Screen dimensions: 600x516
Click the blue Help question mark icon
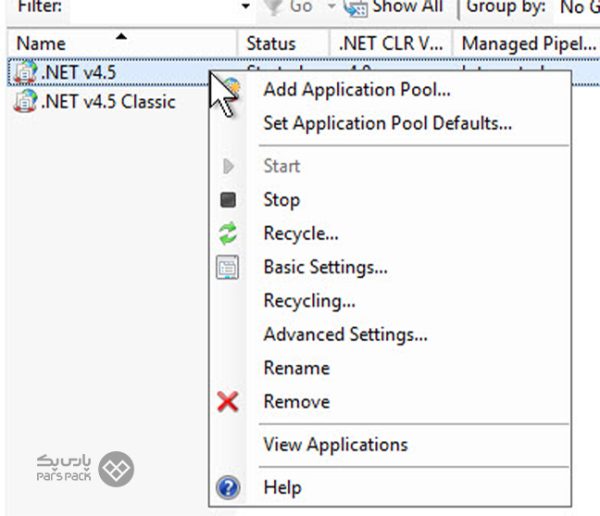click(x=228, y=488)
